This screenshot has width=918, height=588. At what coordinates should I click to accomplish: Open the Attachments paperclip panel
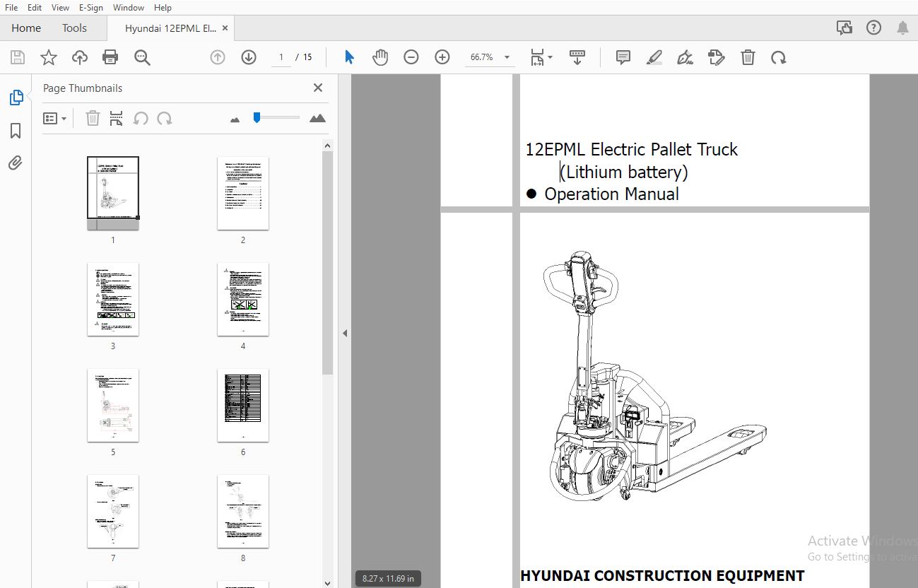(16, 163)
